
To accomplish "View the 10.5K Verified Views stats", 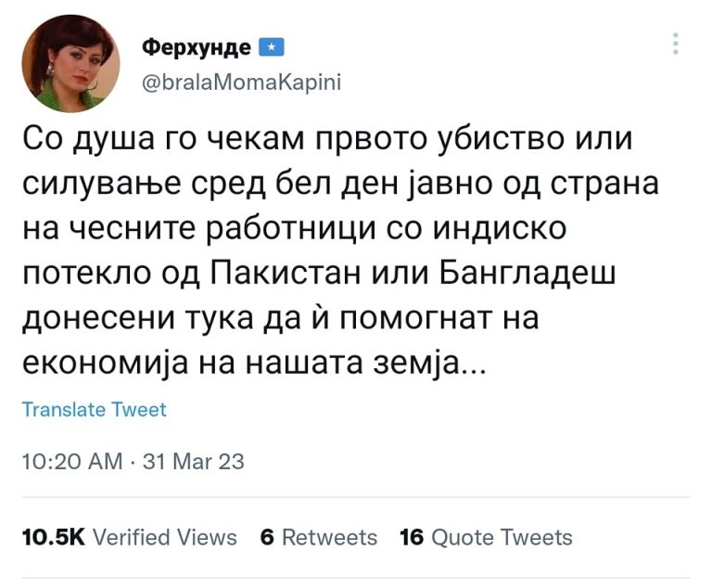I will pyautogui.click(x=130, y=537).
